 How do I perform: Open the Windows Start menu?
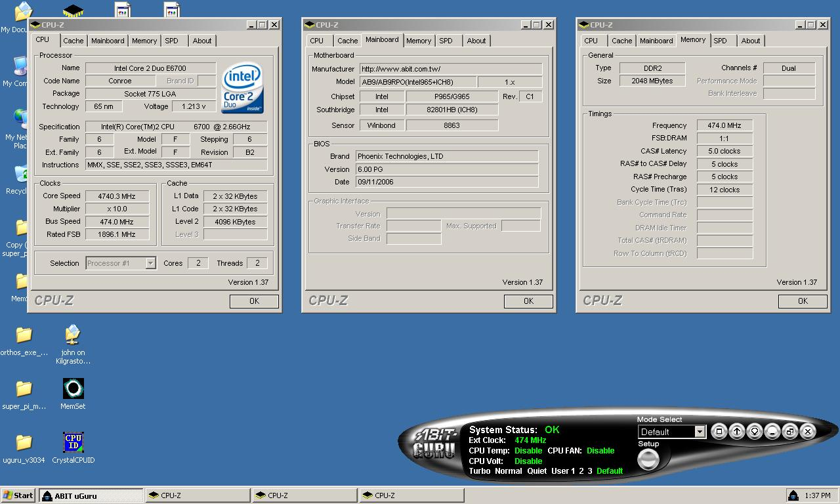tap(18, 495)
